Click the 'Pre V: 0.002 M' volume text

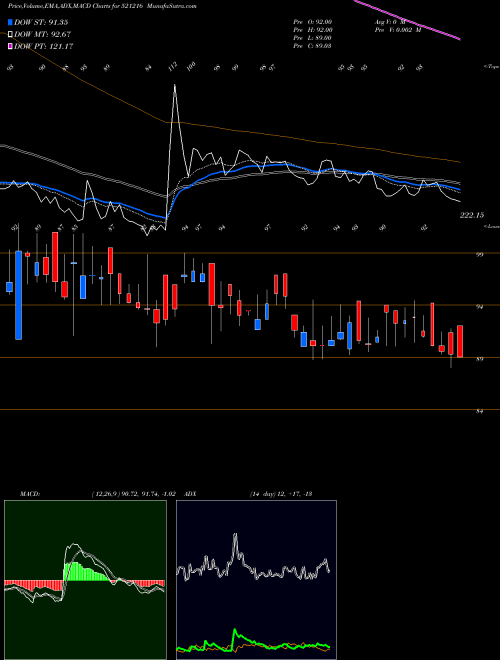[x=397, y=30]
